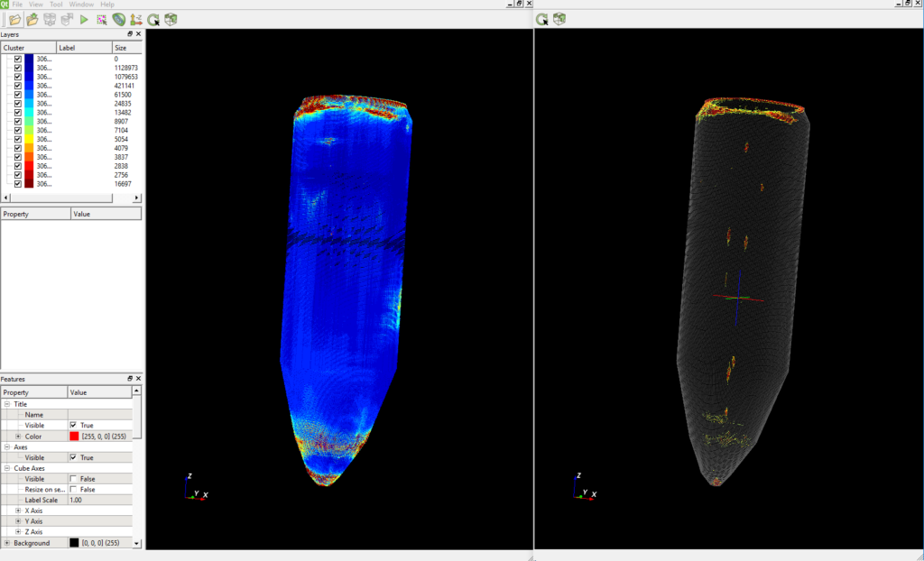
Task: Click the Qt application logo icon
Action: pos(5,5)
